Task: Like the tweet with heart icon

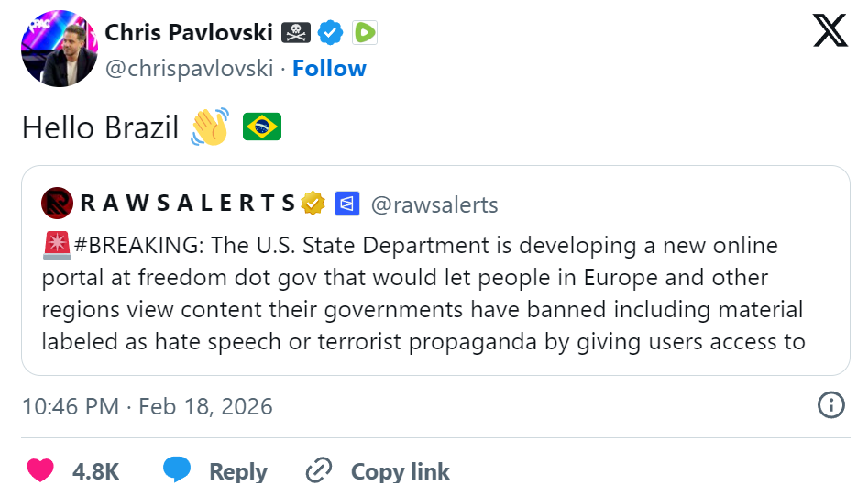Action: coord(40,471)
